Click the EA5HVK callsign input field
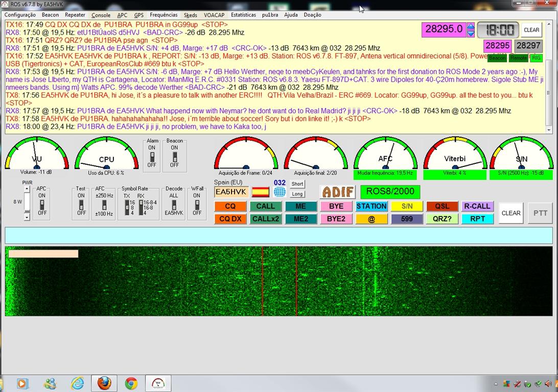Image resolution: width=558 pixels, height=392 pixels. (231, 192)
